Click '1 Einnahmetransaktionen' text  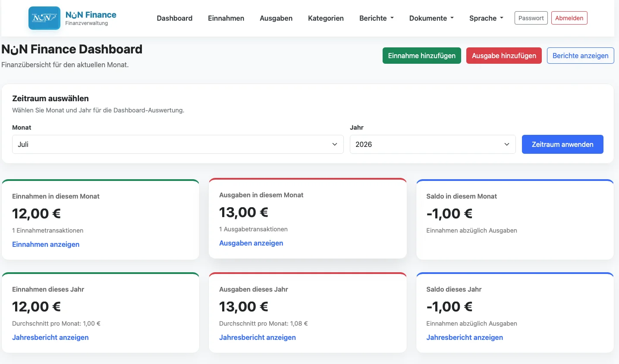(x=48, y=230)
